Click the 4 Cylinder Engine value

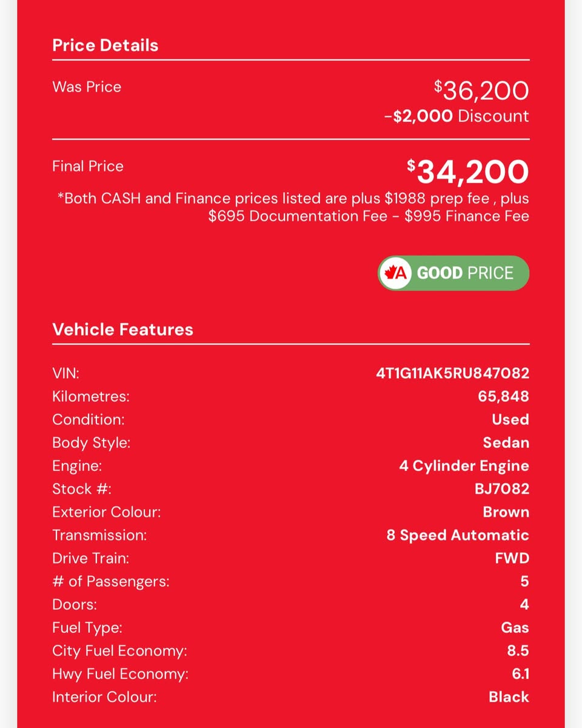[x=464, y=466]
